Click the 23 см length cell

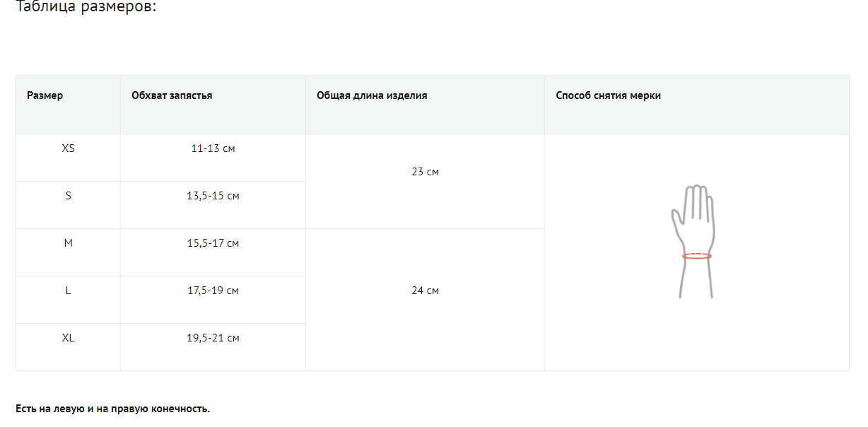pos(425,172)
